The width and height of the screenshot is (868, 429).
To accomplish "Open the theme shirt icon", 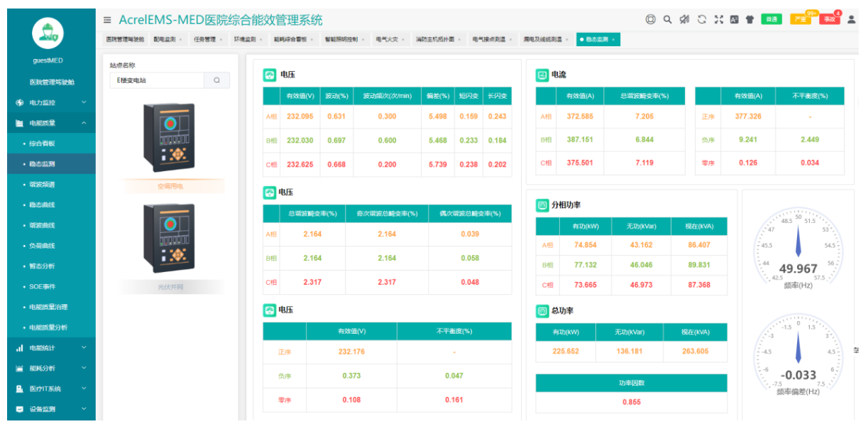I will tap(749, 20).
